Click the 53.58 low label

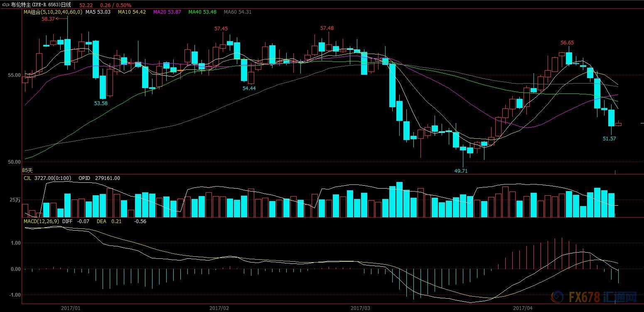[101, 103]
